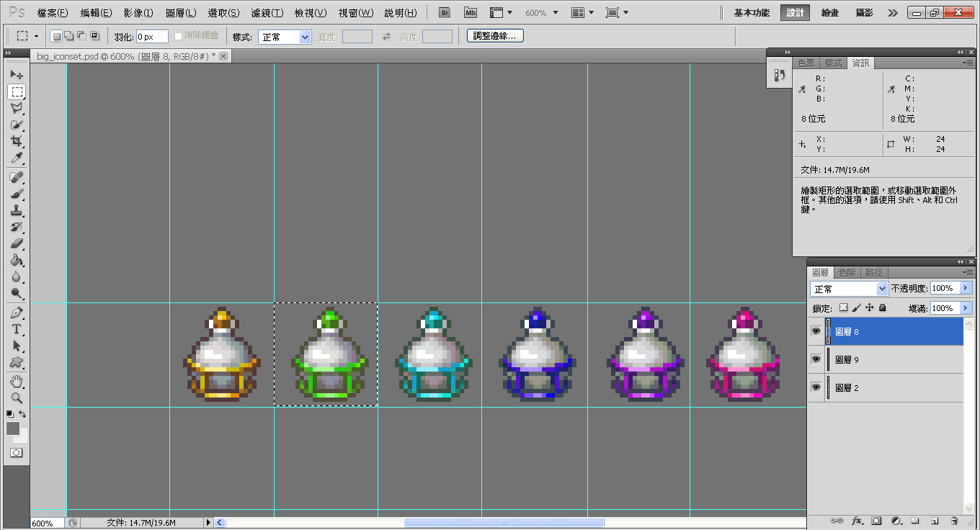Click the create new layer icon
The width and height of the screenshot is (980, 530).
click(x=935, y=520)
